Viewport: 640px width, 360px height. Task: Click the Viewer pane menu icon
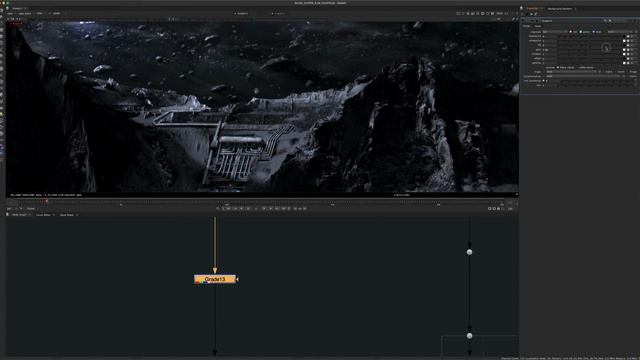pyautogui.click(x=7, y=8)
